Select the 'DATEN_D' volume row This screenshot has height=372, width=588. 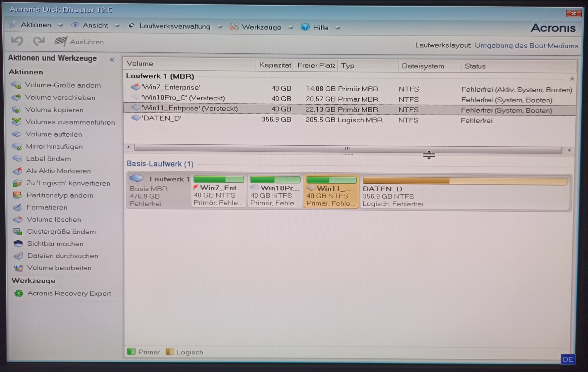coord(349,119)
